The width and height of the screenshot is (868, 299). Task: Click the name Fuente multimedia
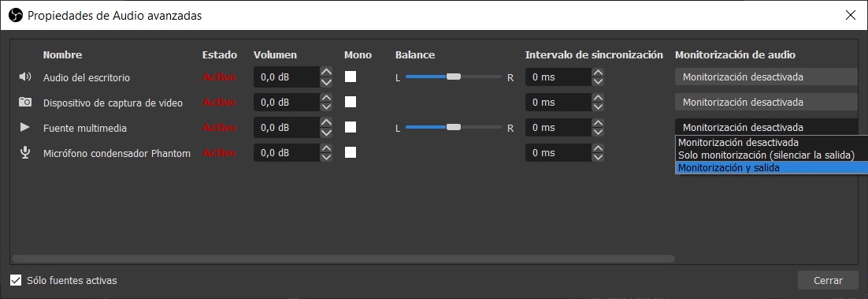coord(85,128)
